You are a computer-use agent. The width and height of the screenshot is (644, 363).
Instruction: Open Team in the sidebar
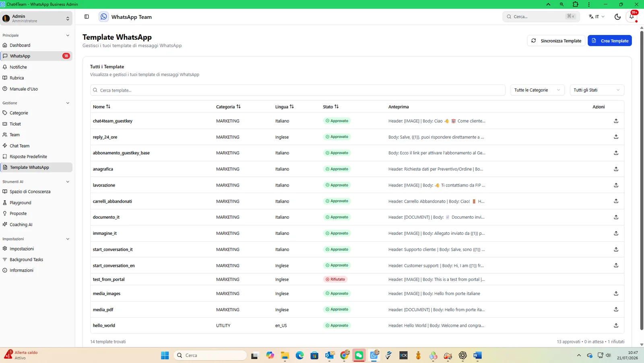coord(36,135)
